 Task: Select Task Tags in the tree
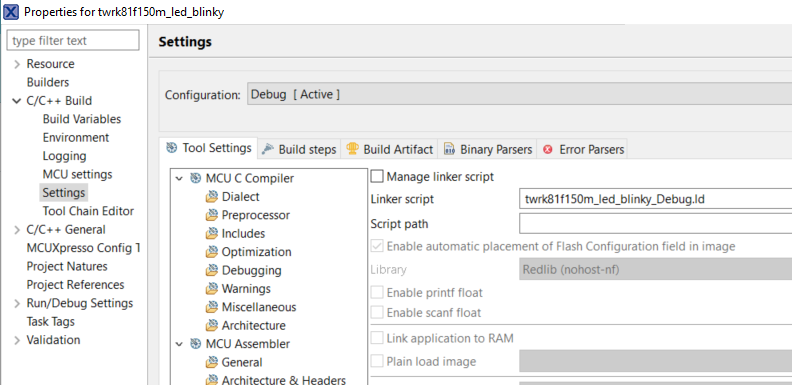51,321
